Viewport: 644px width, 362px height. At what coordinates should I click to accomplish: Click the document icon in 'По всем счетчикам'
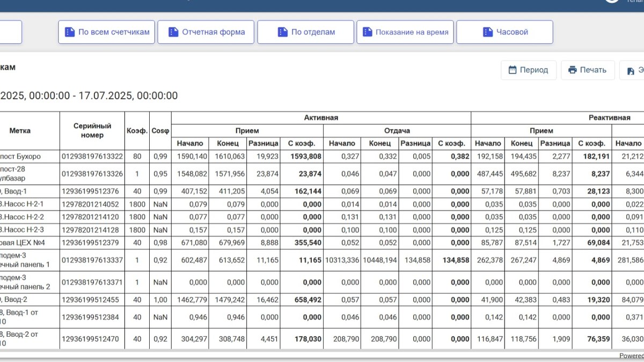click(69, 32)
